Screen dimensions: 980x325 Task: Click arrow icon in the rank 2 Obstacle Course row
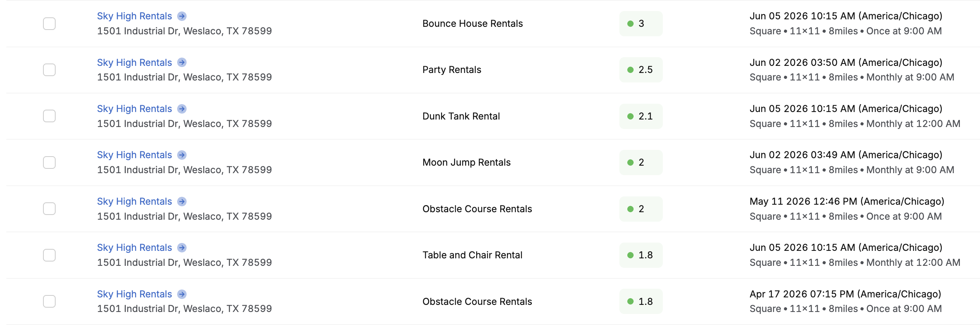182,202
